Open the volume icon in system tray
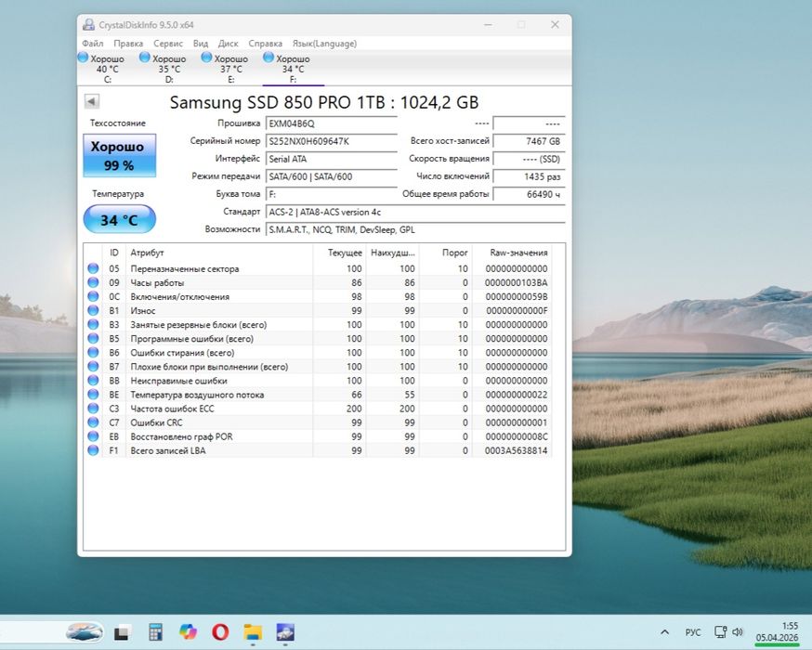Screen dimensions: 812x650 (738, 631)
